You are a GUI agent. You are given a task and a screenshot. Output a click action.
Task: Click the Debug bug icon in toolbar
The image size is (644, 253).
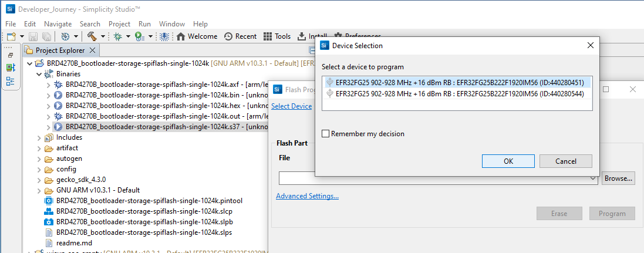point(118,36)
